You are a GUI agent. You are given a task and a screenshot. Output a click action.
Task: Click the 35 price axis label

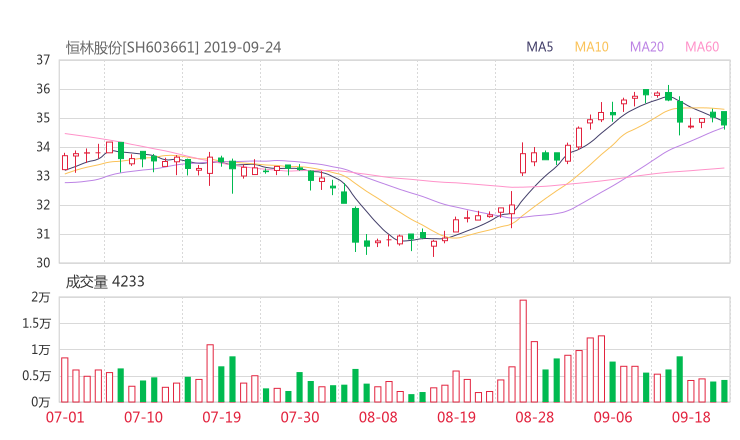[x=43, y=118]
